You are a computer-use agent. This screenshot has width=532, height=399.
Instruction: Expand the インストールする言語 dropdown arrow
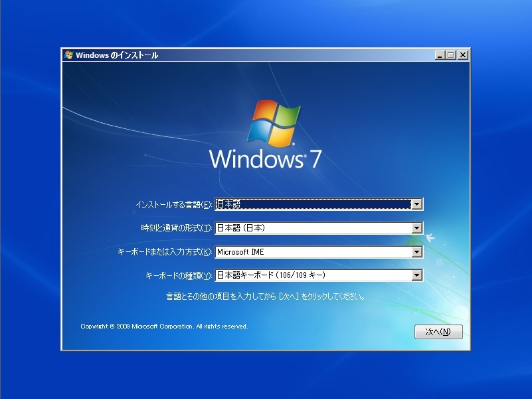click(416, 205)
